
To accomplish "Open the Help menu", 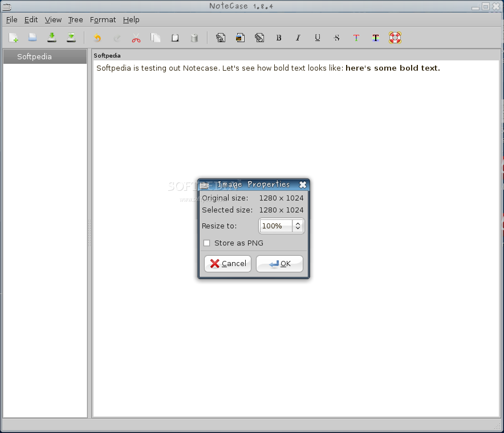I will click(131, 19).
